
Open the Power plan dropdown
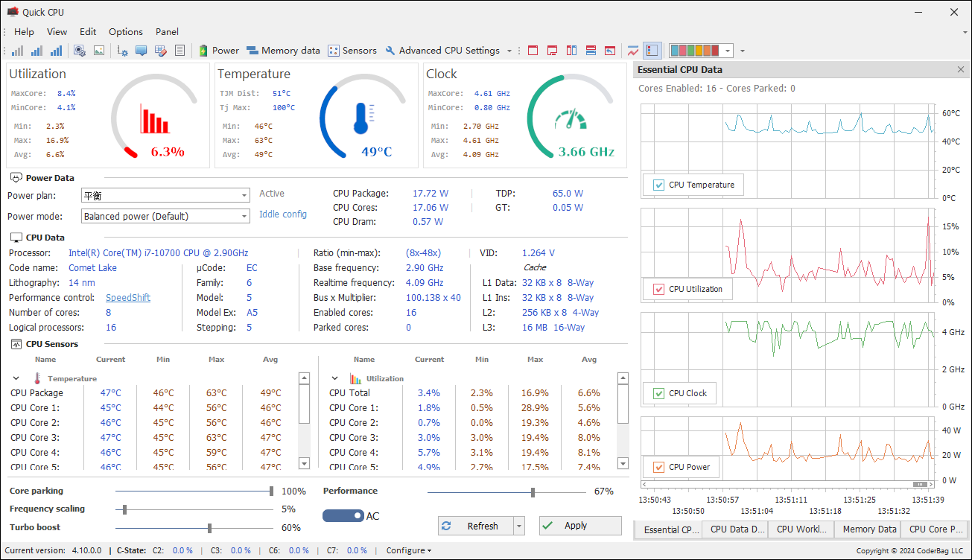(244, 195)
